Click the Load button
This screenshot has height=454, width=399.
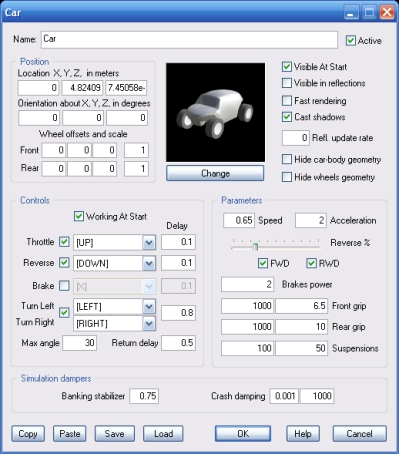click(163, 434)
